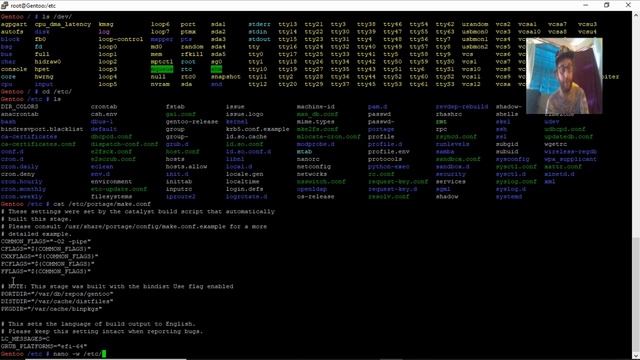This screenshot has height=360, width=640.
Task: Click the "shells" file name
Action: (x=507, y=114)
